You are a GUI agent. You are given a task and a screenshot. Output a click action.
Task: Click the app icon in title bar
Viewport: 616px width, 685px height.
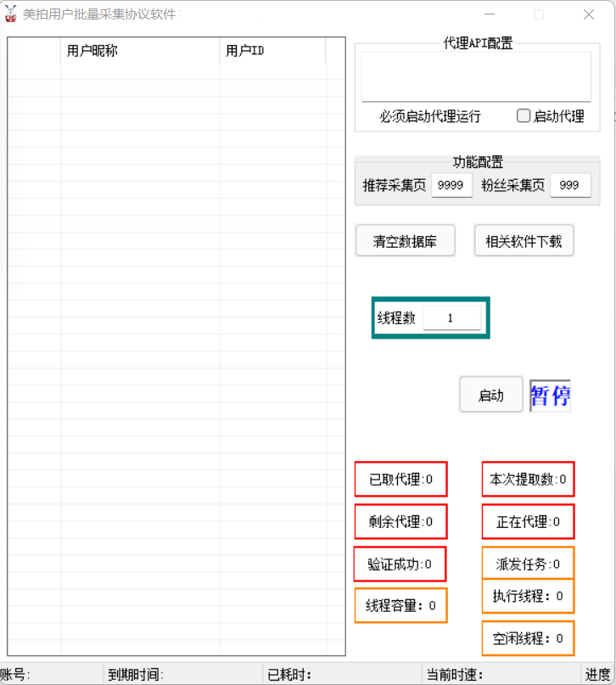point(10,14)
